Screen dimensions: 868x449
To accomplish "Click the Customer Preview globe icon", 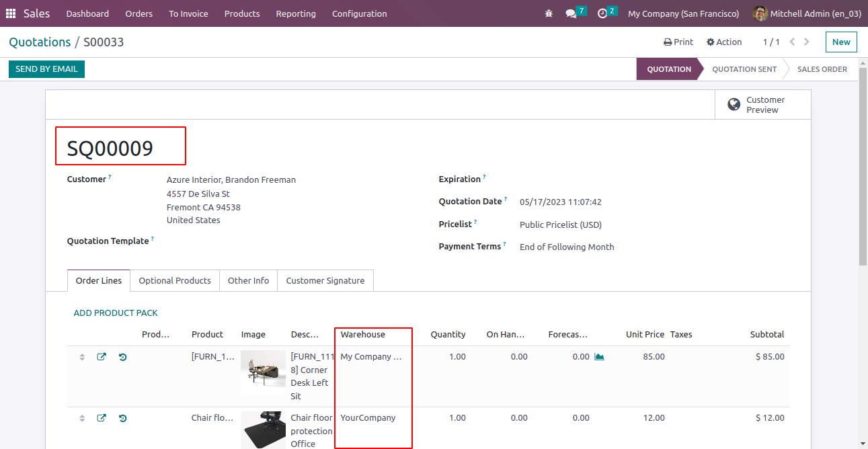I will coord(734,105).
